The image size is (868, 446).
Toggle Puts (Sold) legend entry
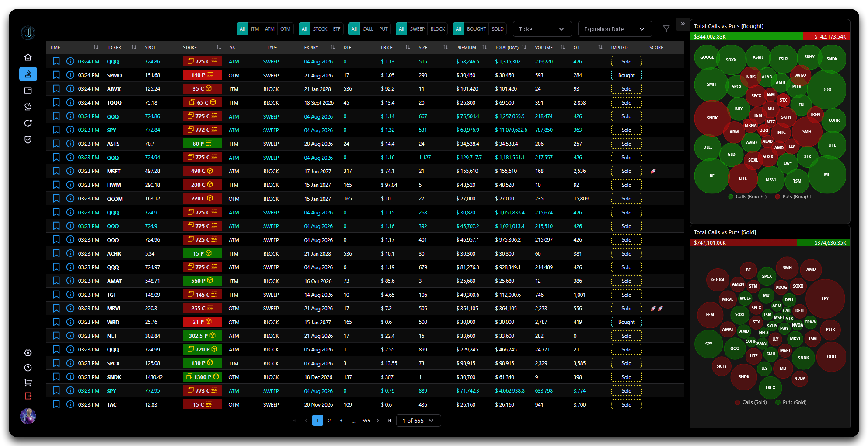click(x=791, y=402)
